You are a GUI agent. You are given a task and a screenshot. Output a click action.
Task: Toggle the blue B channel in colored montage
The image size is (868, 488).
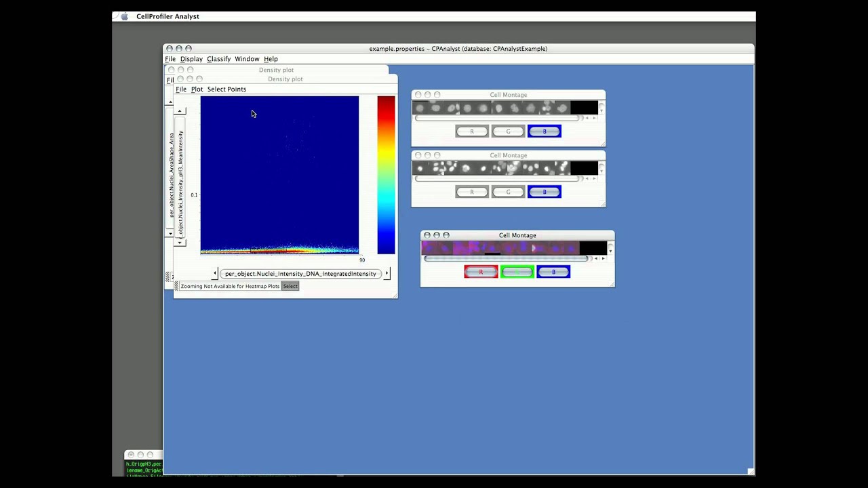(x=553, y=272)
